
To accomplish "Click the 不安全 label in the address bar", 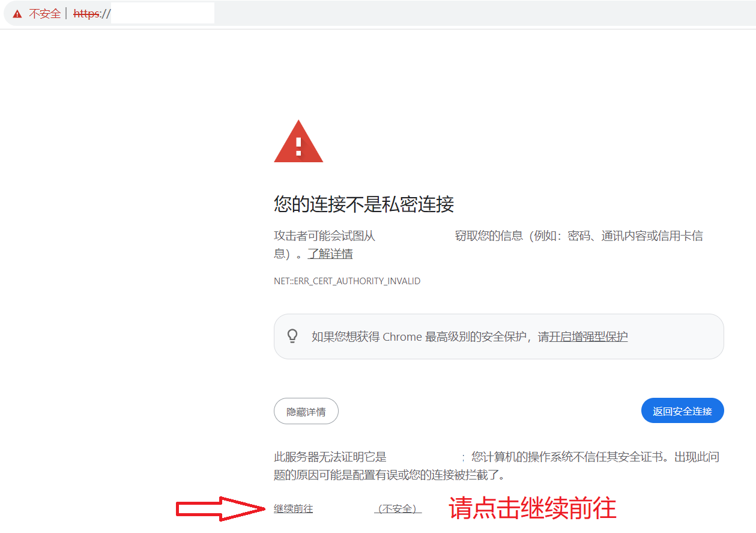I will [x=45, y=14].
